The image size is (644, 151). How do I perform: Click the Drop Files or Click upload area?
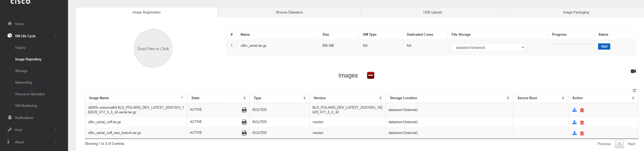coord(153,49)
